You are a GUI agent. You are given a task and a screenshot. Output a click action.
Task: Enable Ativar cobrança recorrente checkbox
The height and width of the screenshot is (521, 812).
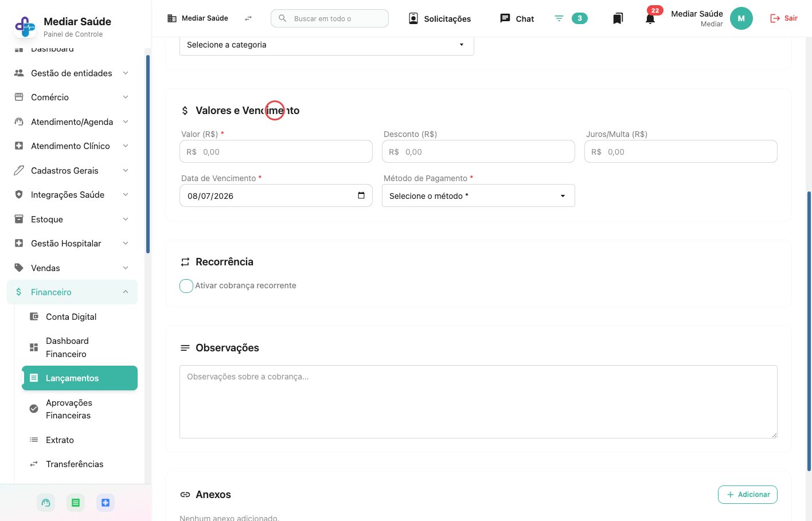click(186, 286)
